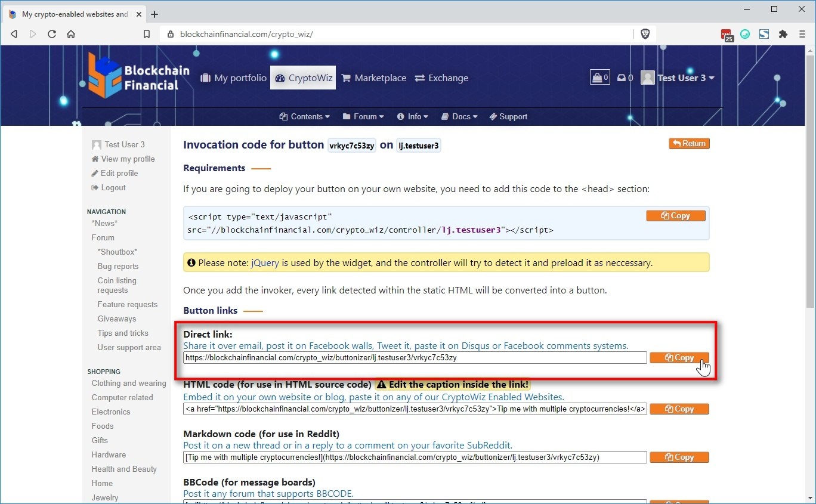Open the browser extensions puzzle icon
Viewport: 816px width, 504px height.
click(x=783, y=34)
